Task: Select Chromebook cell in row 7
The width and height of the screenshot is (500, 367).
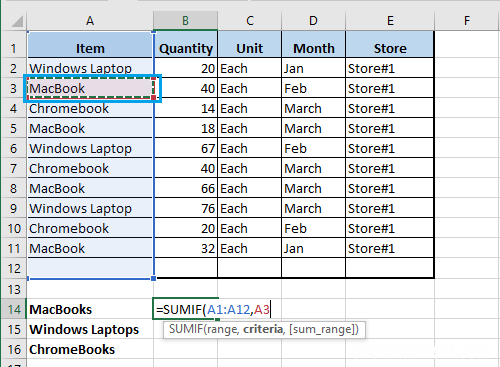Action: tap(90, 168)
